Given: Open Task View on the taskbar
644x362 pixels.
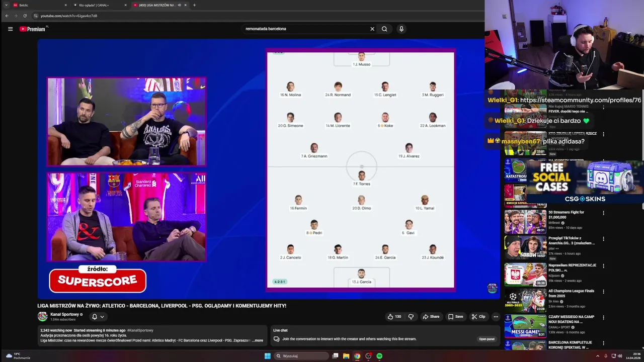Looking at the screenshot, I should point(335,356).
